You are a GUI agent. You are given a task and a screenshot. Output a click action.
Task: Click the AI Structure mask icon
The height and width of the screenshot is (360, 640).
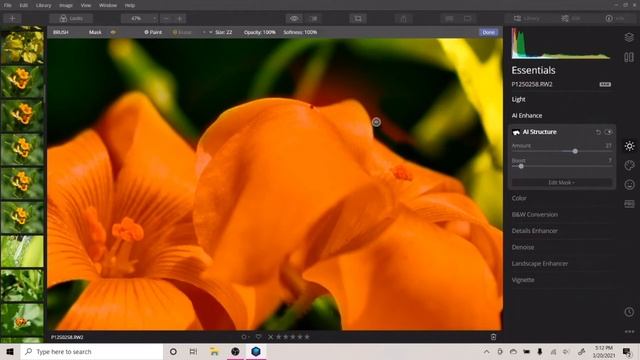[516, 132]
